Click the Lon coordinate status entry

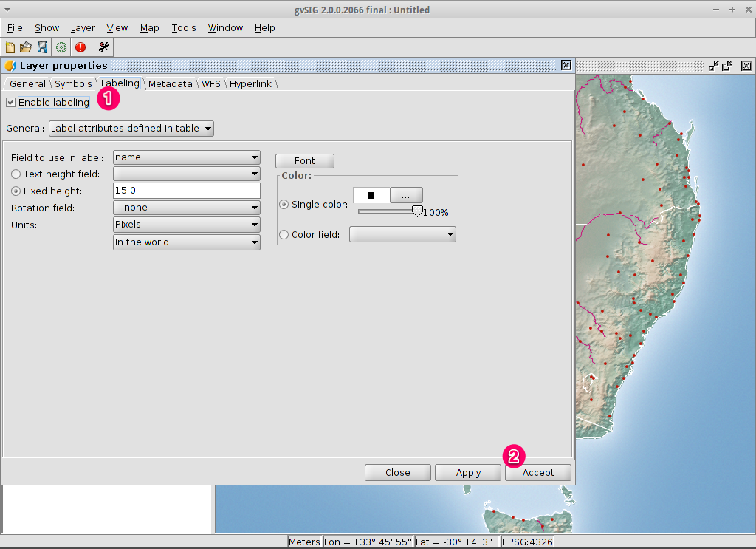[x=368, y=542]
